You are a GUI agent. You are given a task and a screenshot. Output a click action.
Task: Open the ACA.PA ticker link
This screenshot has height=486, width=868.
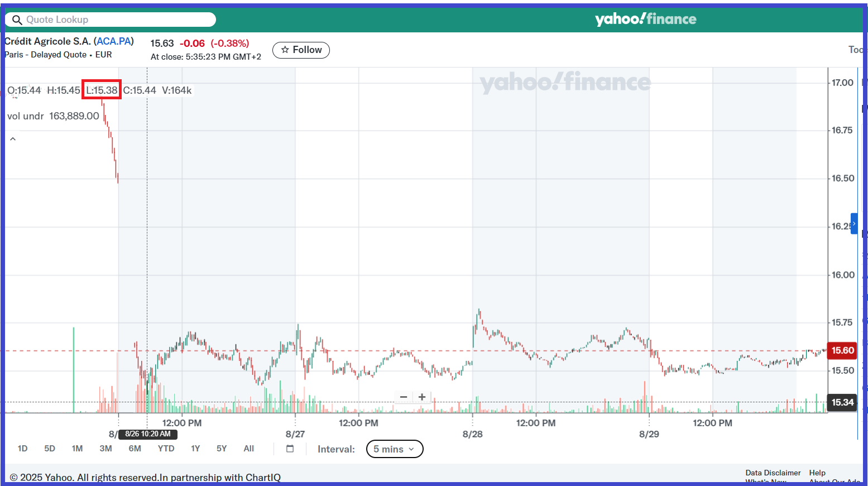coord(113,41)
